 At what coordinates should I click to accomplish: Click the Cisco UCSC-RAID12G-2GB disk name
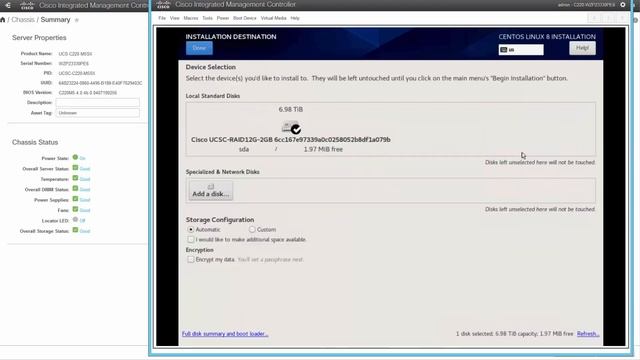tap(291, 140)
